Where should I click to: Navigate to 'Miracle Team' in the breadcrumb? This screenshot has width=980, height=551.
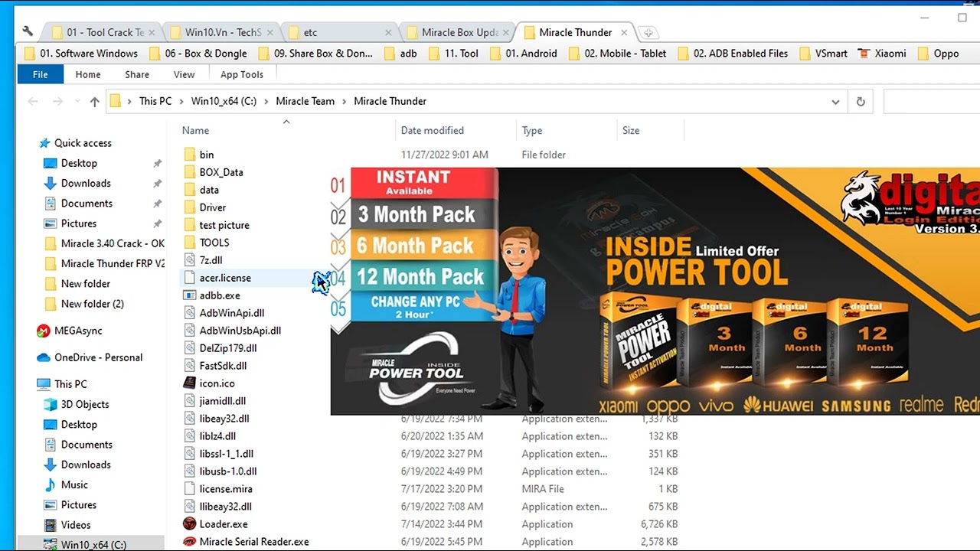tap(305, 101)
